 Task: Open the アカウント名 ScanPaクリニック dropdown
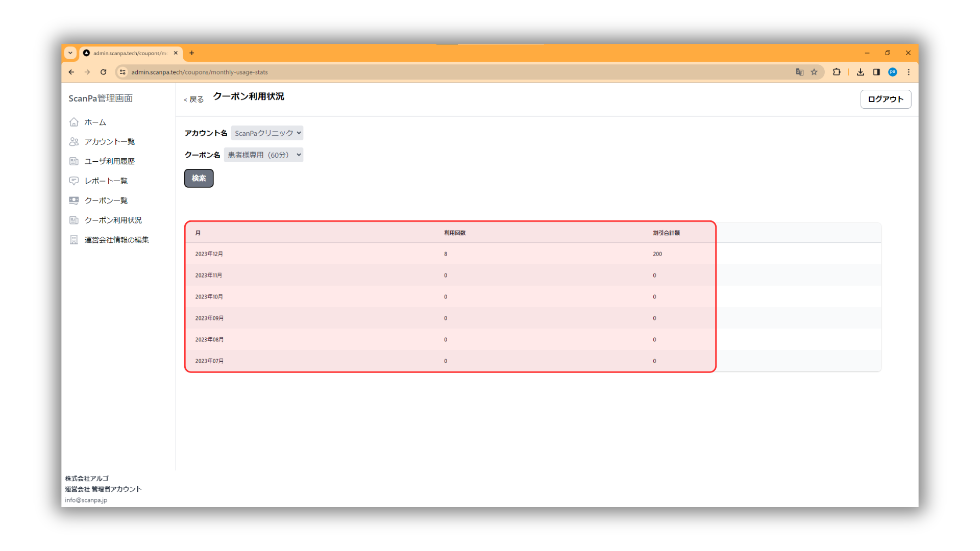pyautogui.click(x=267, y=133)
